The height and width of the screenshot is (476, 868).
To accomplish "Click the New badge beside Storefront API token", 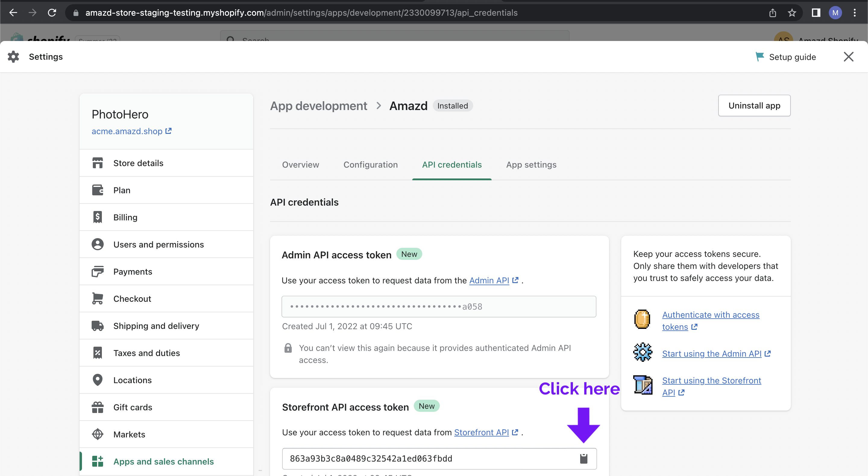I will point(426,406).
